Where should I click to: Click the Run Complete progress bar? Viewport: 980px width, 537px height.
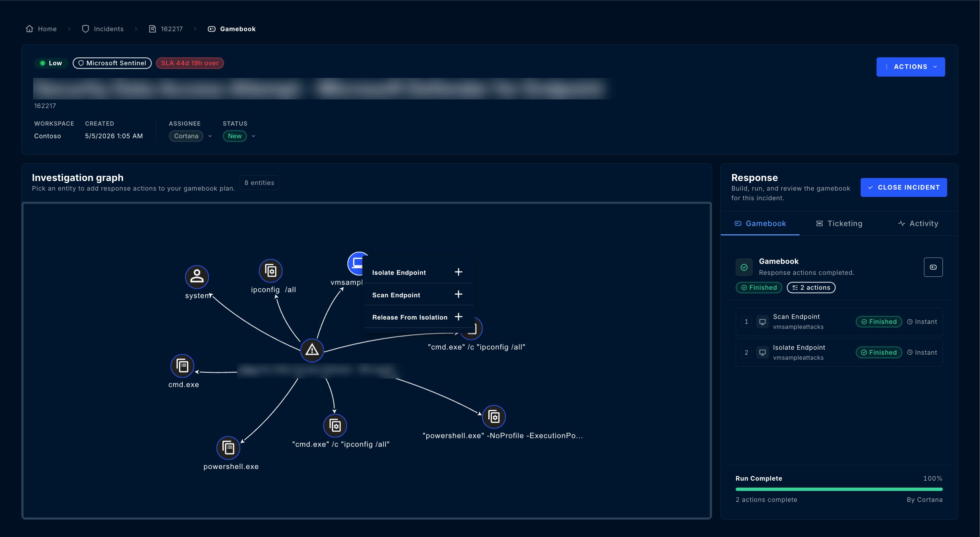[x=839, y=489]
